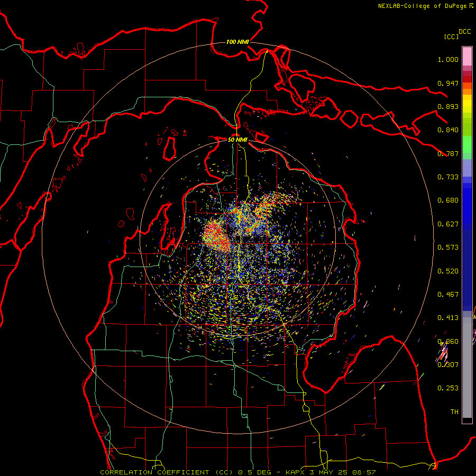The height and width of the screenshot is (476, 476).
Task: Click the 0.840 color scale label
Action: pos(448,130)
